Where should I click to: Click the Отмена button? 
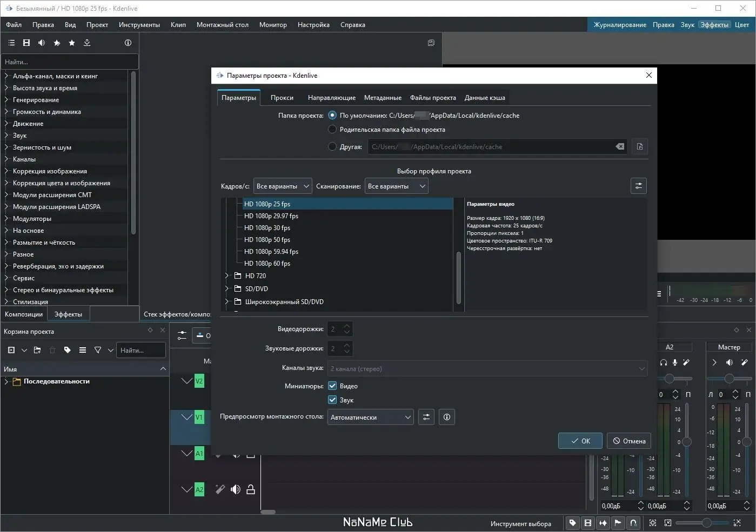pyautogui.click(x=629, y=441)
